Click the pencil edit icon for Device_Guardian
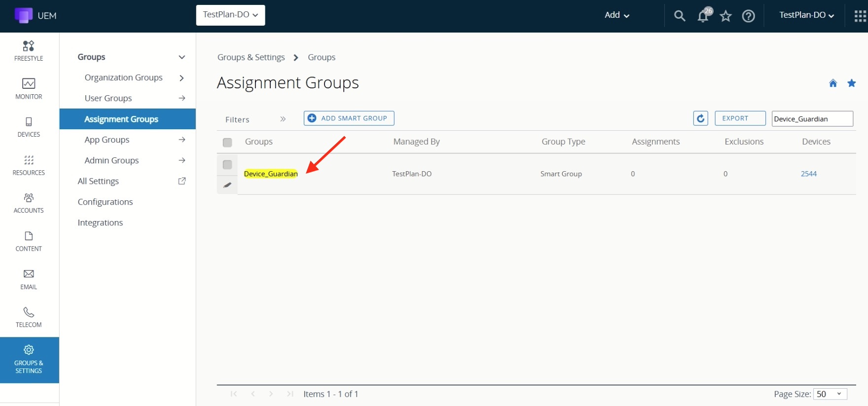The image size is (868, 406). pyautogui.click(x=227, y=185)
